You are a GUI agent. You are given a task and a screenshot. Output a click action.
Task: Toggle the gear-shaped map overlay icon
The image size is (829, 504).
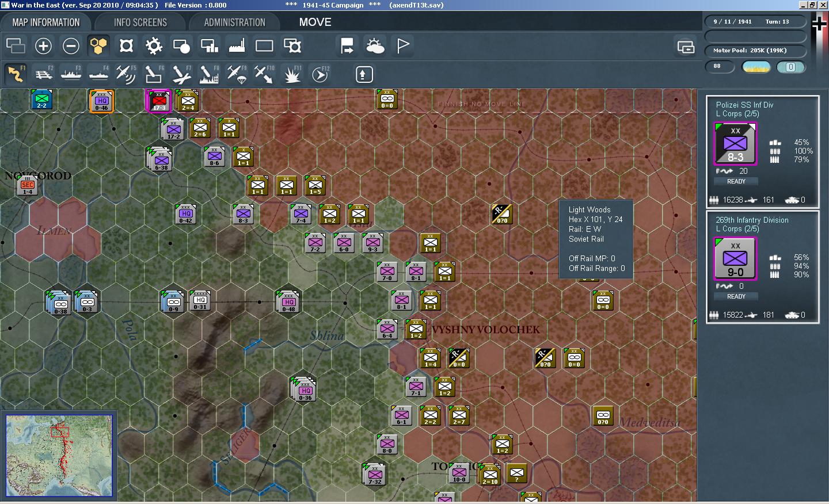click(154, 45)
